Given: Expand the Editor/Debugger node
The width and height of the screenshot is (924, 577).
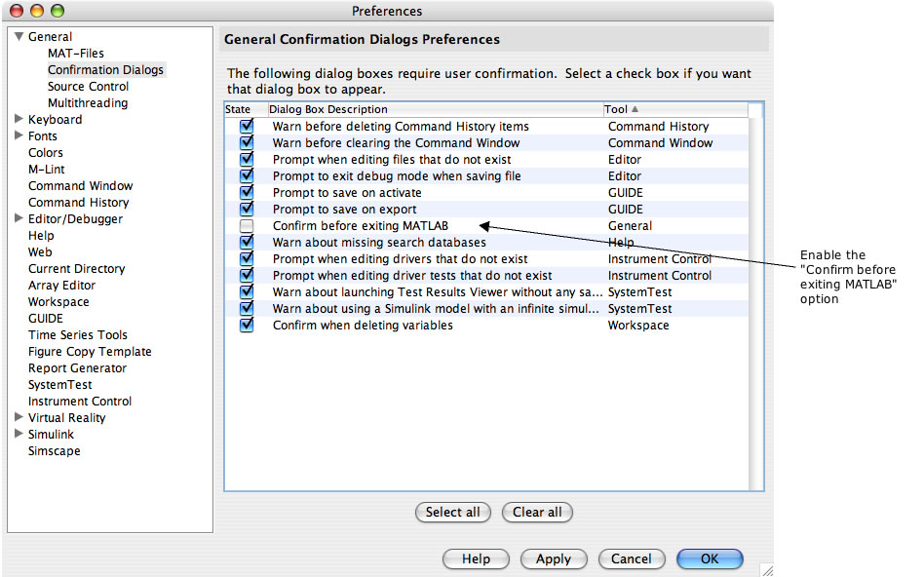Looking at the screenshot, I should 19,219.
